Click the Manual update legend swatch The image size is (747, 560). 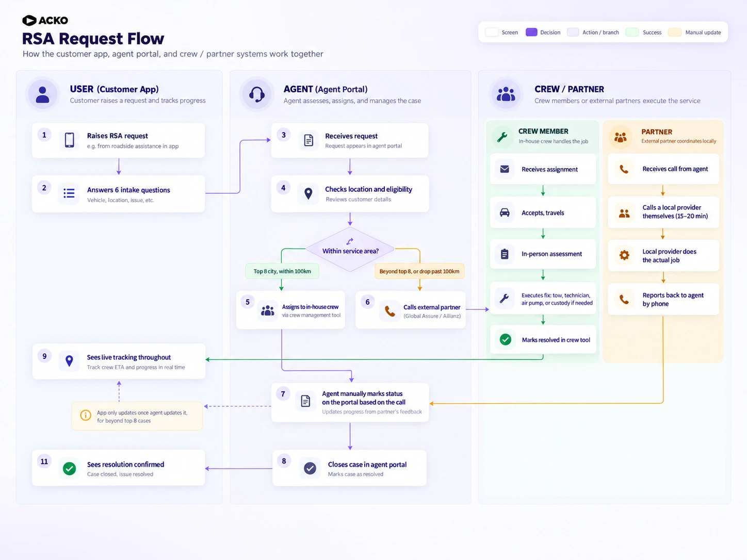(x=675, y=32)
